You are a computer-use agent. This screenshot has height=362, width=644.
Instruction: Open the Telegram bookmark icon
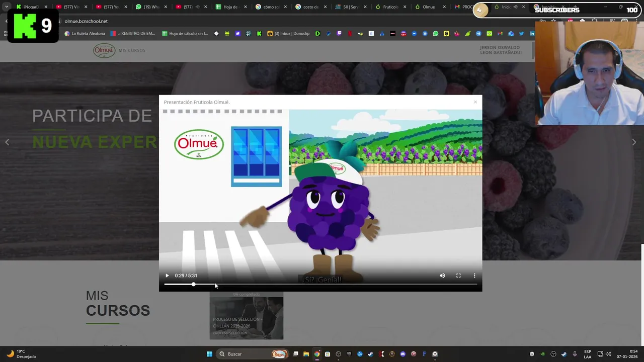pyautogui.click(x=478, y=34)
